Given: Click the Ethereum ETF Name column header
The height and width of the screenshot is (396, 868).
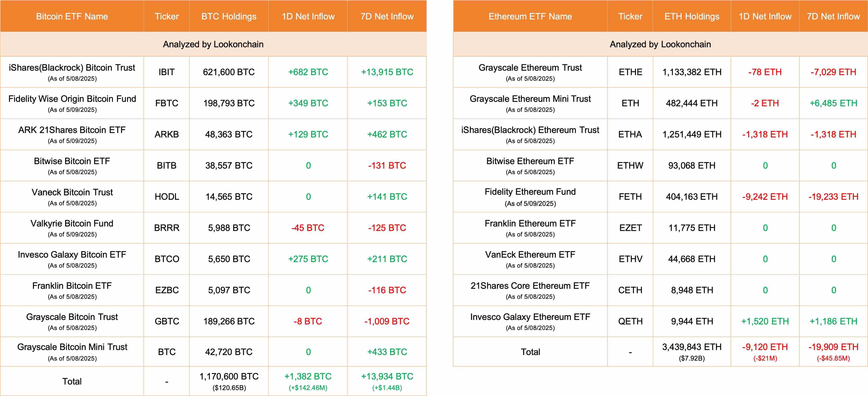Looking at the screenshot, I should pyautogui.click(x=530, y=17).
